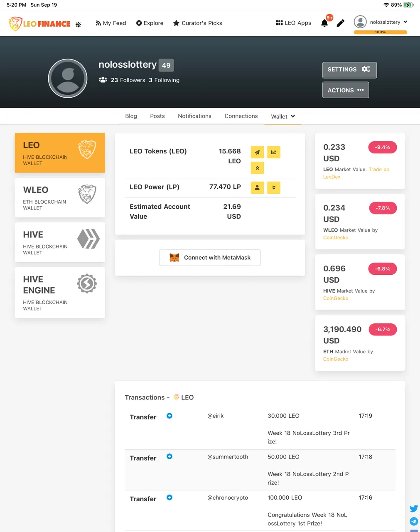
Task: Click the Twitter share icon
Action: point(414,508)
